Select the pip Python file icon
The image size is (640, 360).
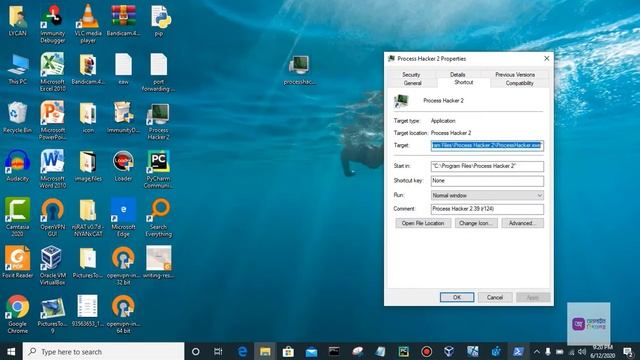click(159, 20)
